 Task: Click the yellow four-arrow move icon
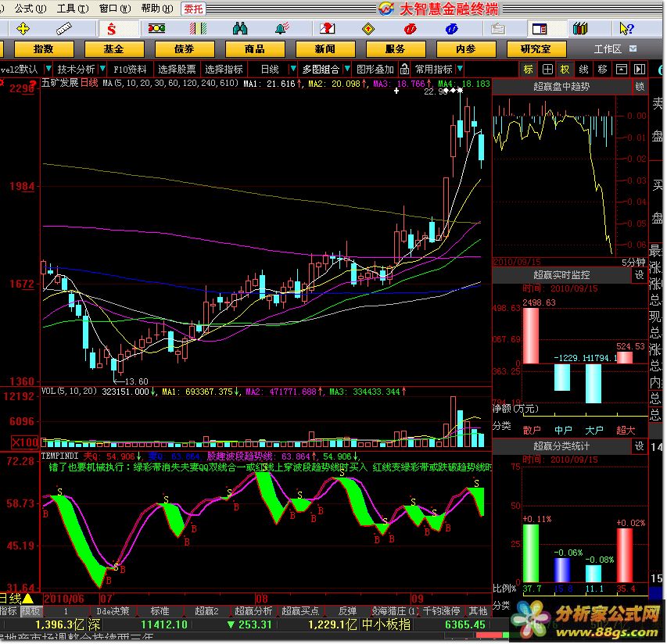[23, 29]
